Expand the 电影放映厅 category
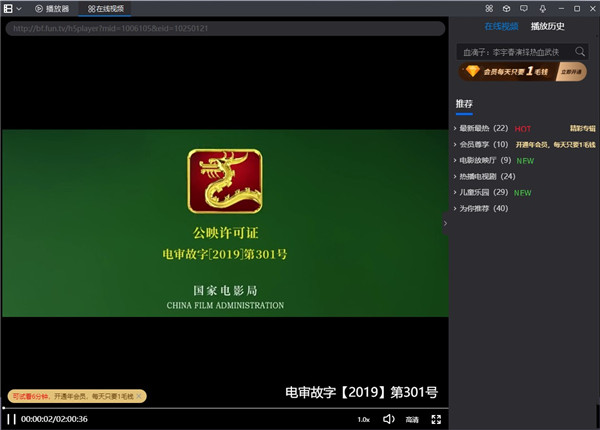This screenshot has height=430, width=600. 483,160
